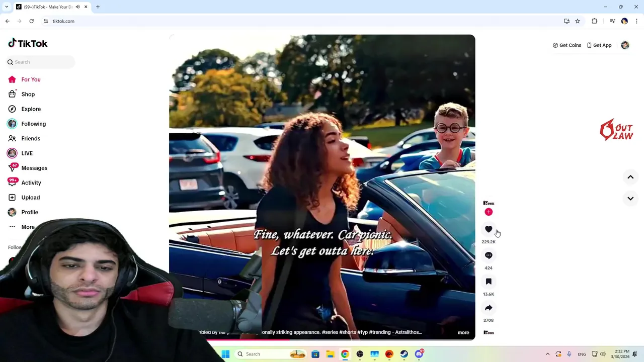Open volume control in system tray
This screenshot has width=644, height=362.
[x=603, y=354]
